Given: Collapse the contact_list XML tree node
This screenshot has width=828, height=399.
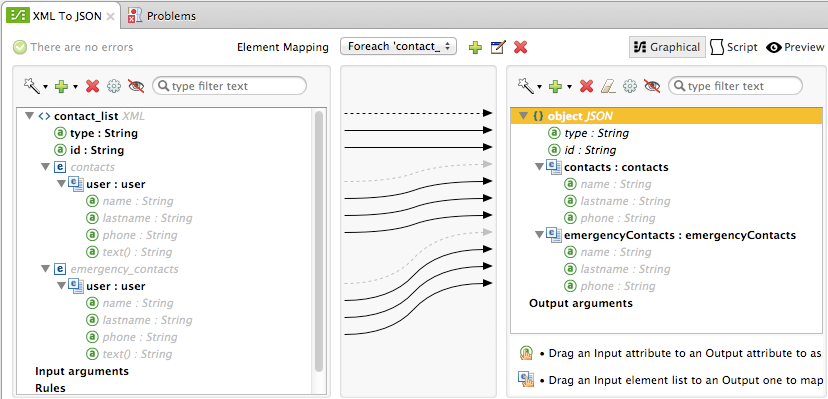Looking at the screenshot, I should 29,116.
